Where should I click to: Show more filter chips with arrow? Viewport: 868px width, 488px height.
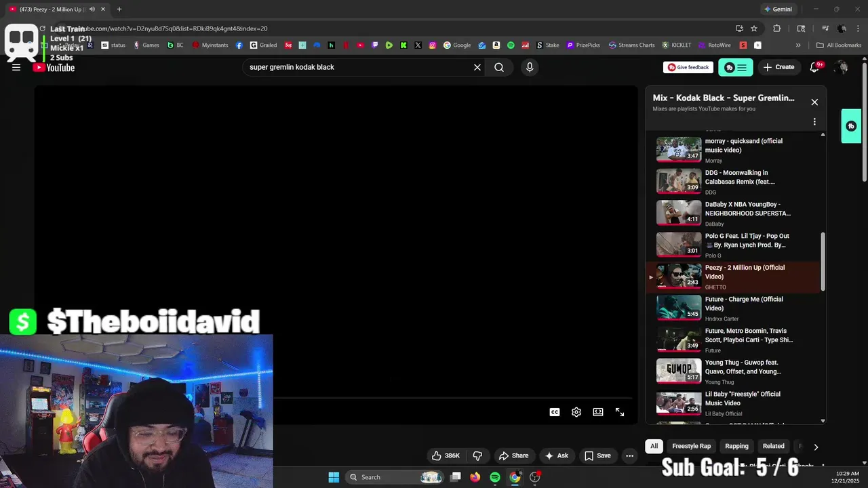coord(816,447)
